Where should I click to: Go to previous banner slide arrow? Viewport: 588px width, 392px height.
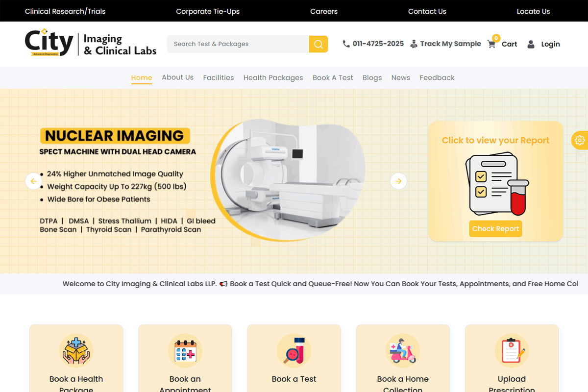[x=33, y=181]
